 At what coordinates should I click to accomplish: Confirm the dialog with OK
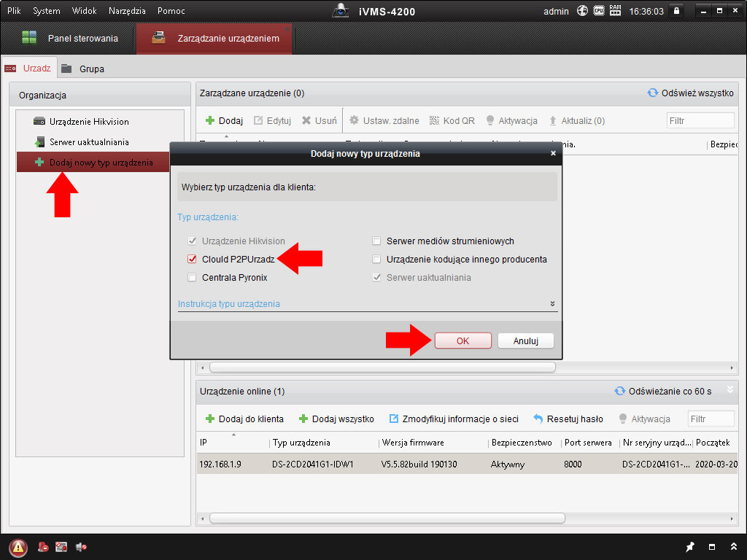462,341
